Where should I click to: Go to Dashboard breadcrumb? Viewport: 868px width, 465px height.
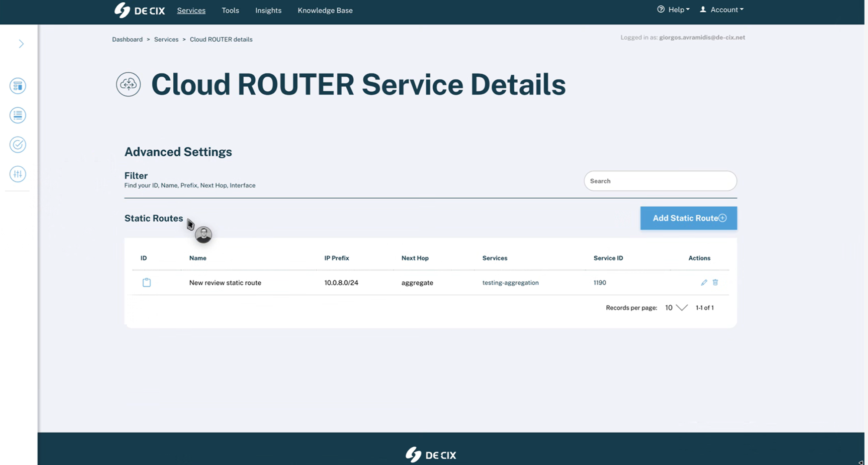[x=127, y=40]
